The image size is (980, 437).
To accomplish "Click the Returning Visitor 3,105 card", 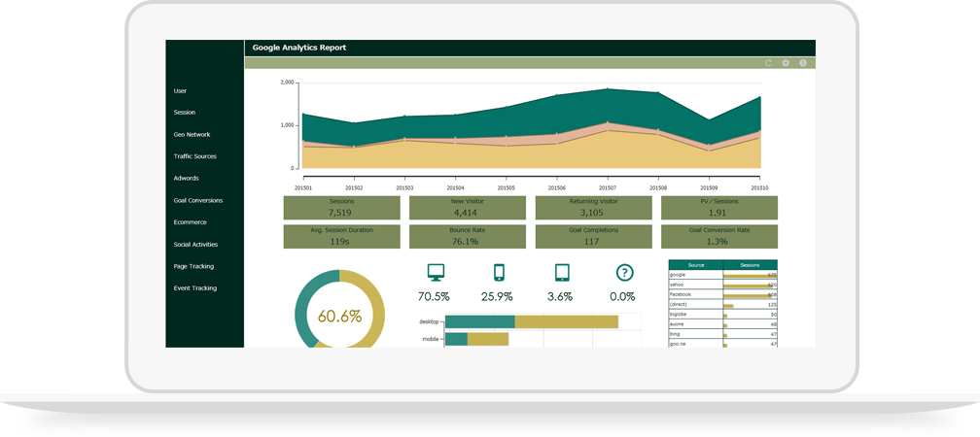I will (x=593, y=208).
